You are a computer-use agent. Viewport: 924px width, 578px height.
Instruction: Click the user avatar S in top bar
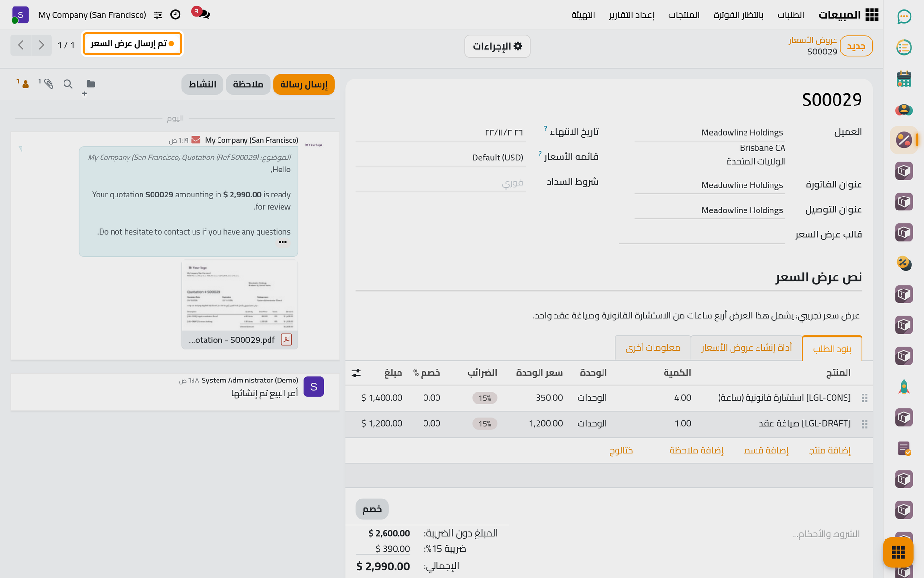[20, 15]
